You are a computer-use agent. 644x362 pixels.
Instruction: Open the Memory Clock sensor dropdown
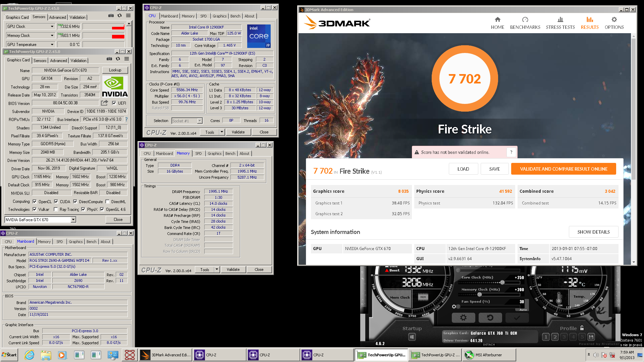coord(52,36)
